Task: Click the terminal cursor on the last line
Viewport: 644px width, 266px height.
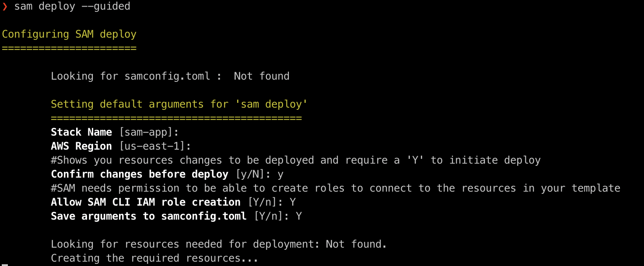Action: pos(4,264)
